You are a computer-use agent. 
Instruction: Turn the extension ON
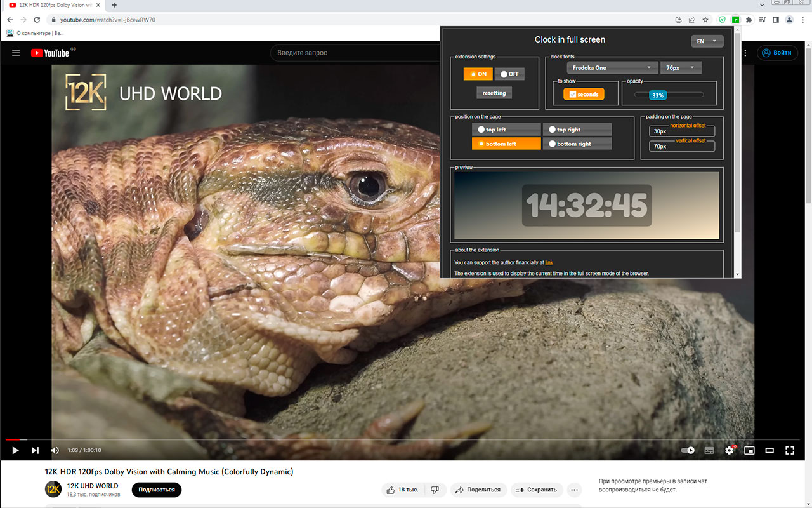pos(478,74)
